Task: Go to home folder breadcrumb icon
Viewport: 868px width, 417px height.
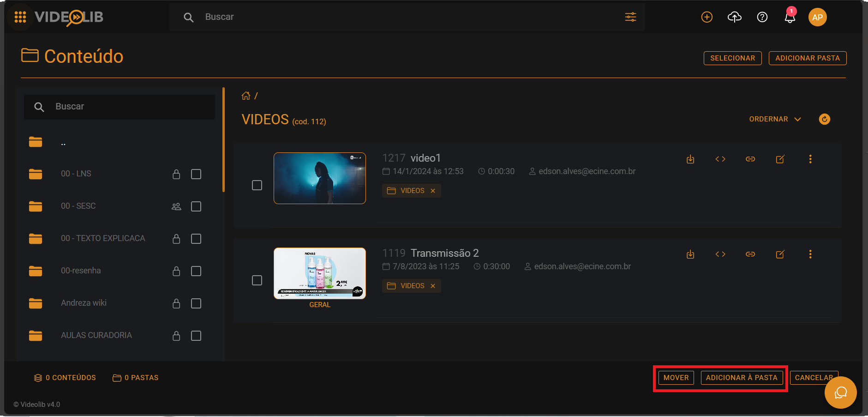Action: [x=246, y=96]
